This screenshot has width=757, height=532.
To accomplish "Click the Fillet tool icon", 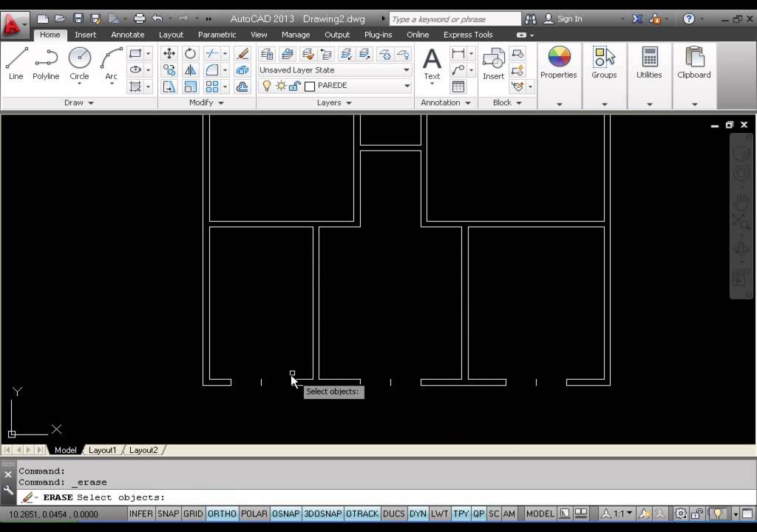I will click(212, 70).
